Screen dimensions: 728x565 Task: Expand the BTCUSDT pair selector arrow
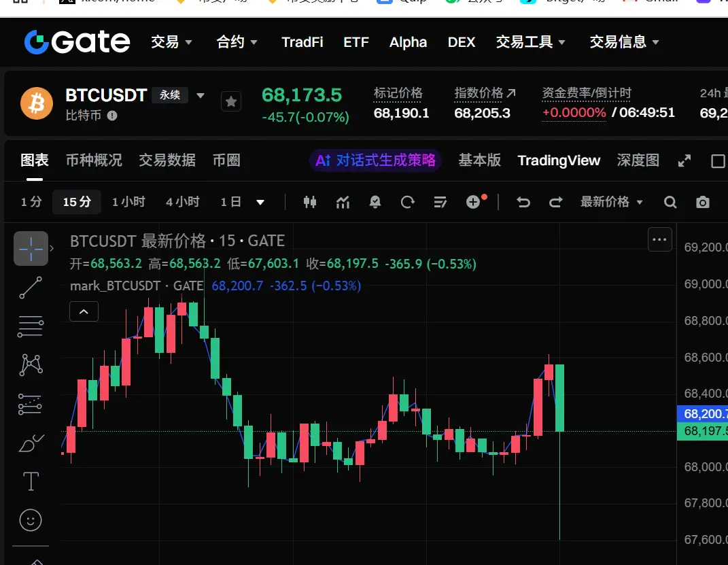[201, 96]
